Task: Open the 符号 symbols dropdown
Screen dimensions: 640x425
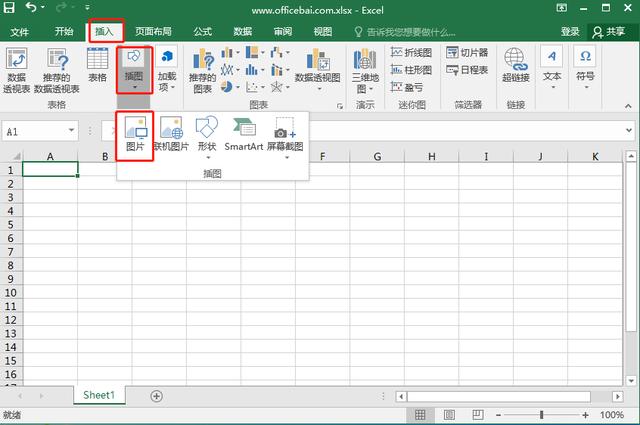Action: pos(585,69)
